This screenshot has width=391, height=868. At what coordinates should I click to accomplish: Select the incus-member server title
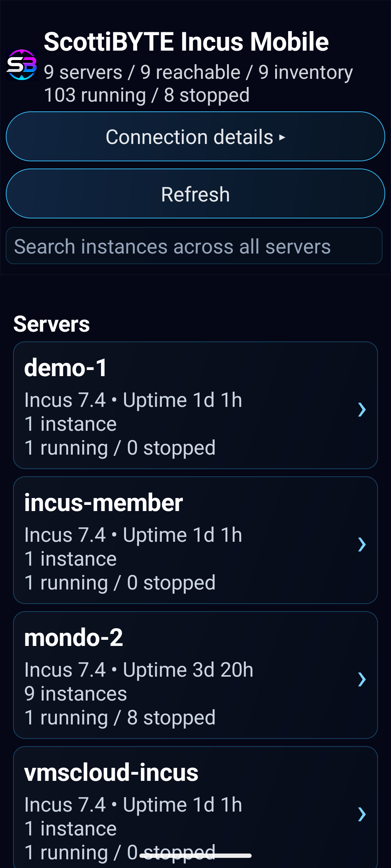click(x=104, y=503)
